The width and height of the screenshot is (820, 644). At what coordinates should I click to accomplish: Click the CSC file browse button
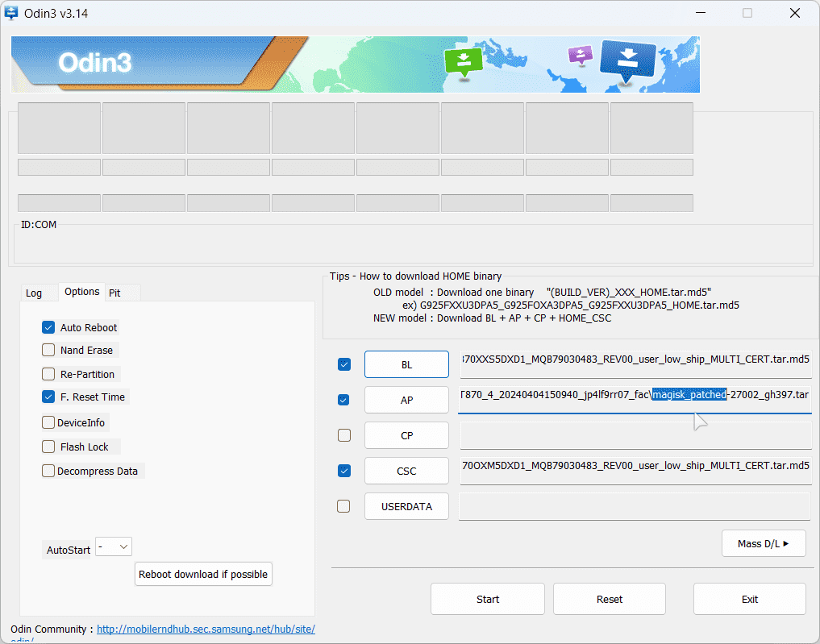(x=406, y=471)
